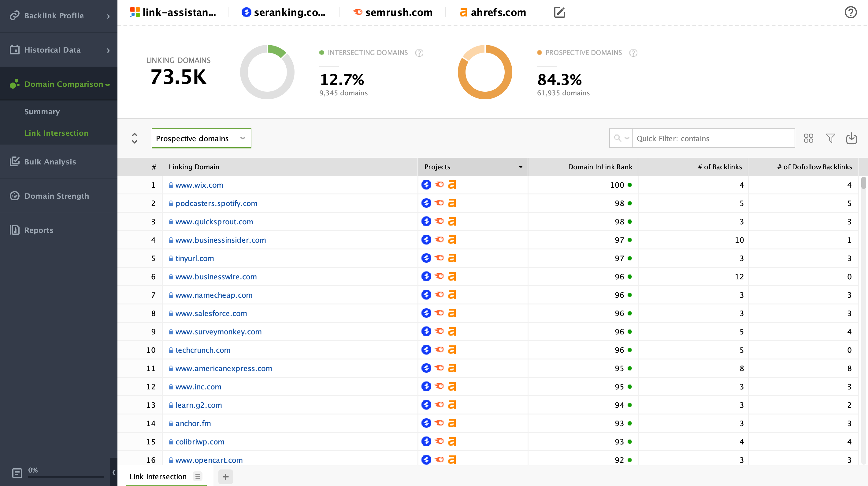Open the www.wix.com link
Screen dimensions: 868x486
tap(199, 185)
